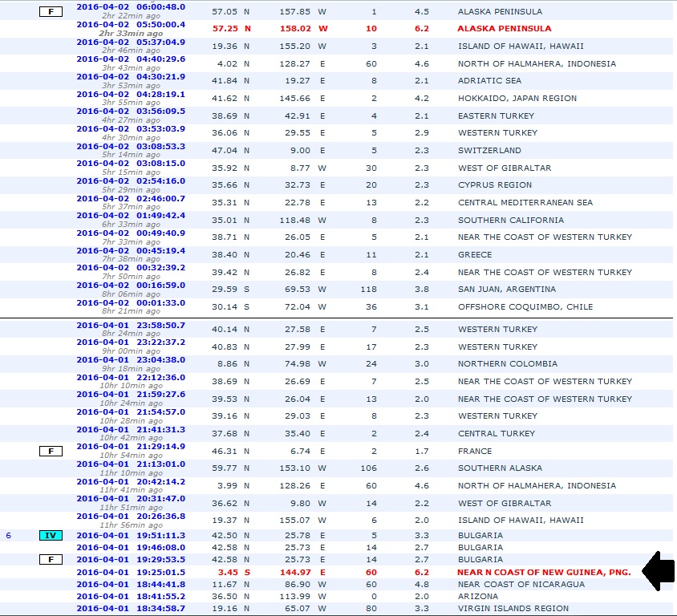Open the 2016-04-01 19:25:01.5 New Guinea event
This screenshot has height=616, width=677.
131,573
